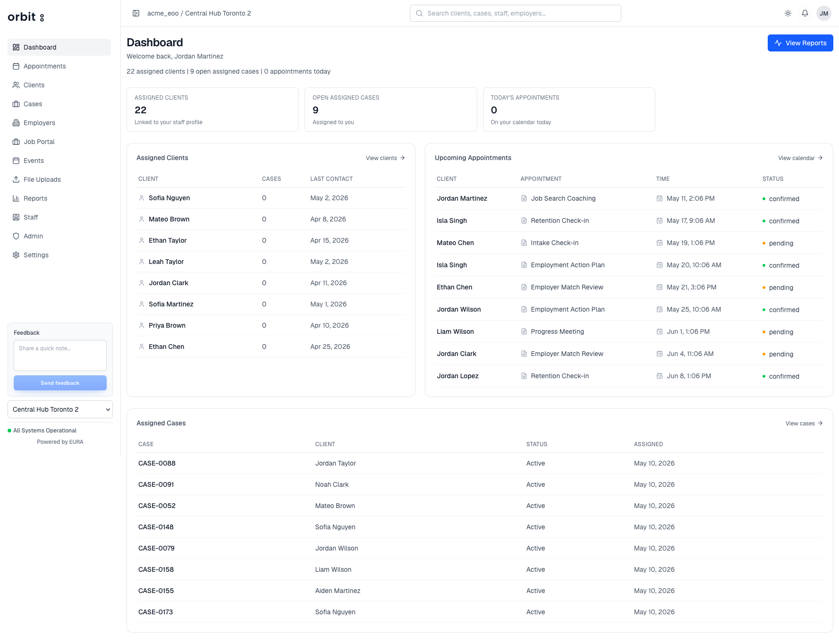Click the Admin shield icon in sidebar

(16, 236)
